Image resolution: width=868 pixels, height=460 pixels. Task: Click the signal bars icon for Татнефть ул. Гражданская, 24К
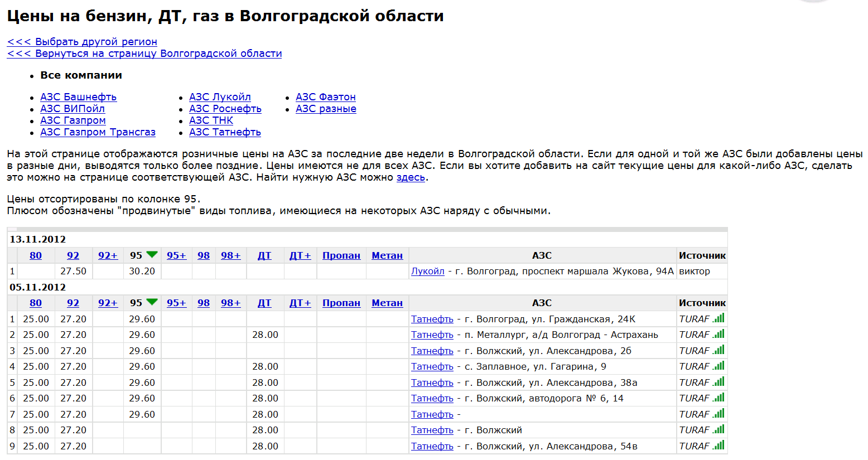[718, 318]
